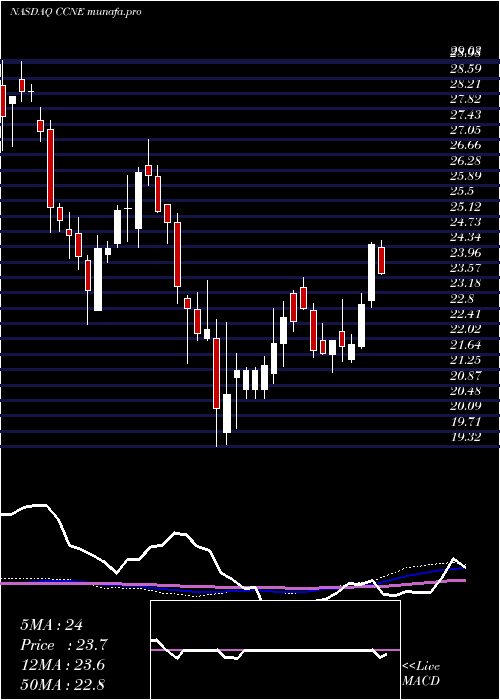Click the 27.82 price axis label
500x700 pixels.
(466, 100)
